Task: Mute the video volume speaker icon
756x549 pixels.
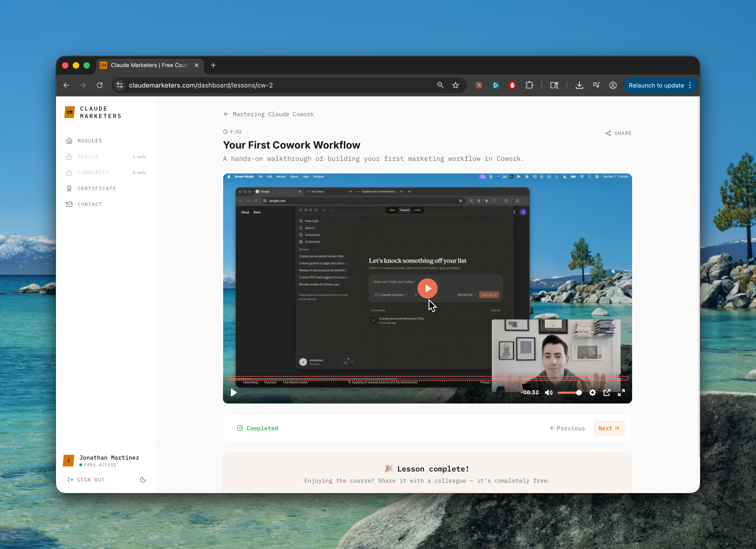Action: [548, 393]
